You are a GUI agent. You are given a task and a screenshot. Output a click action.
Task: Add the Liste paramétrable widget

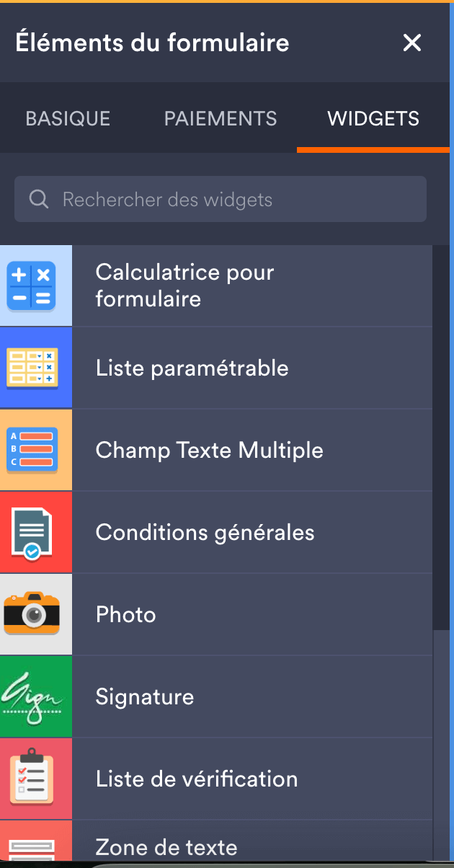click(192, 368)
